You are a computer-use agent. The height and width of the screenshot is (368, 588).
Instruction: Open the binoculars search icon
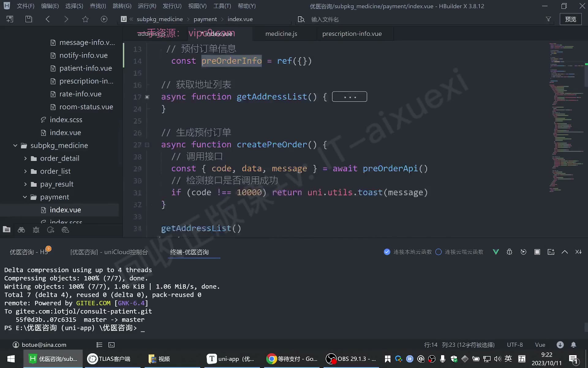pyautogui.click(x=21, y=230)
